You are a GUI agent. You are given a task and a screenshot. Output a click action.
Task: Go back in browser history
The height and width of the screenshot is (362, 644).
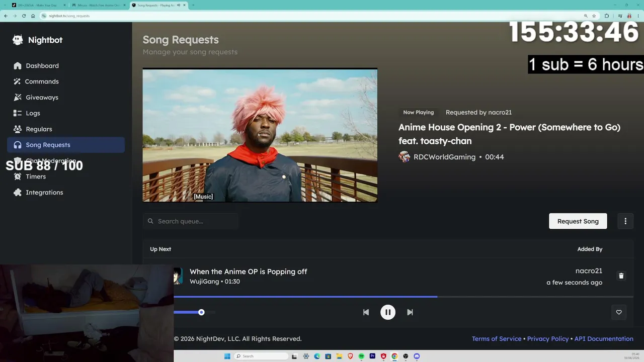point(6,16)
